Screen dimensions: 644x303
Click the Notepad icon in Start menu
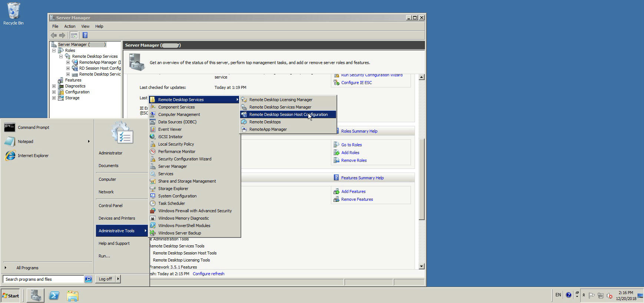10,141
